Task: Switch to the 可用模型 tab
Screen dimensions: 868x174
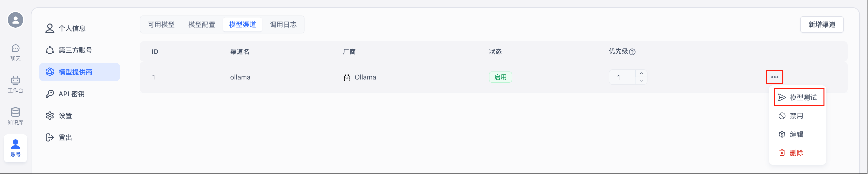Action: point(161,25)
